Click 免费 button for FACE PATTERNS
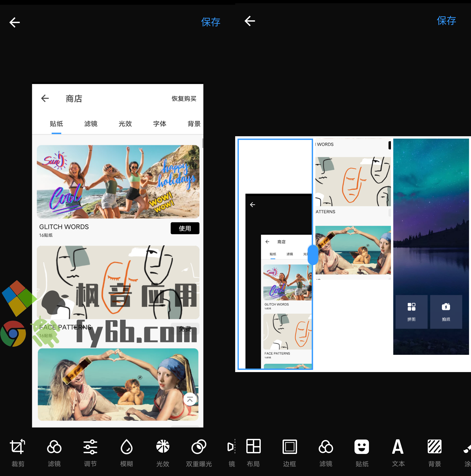 pos(185,329)
